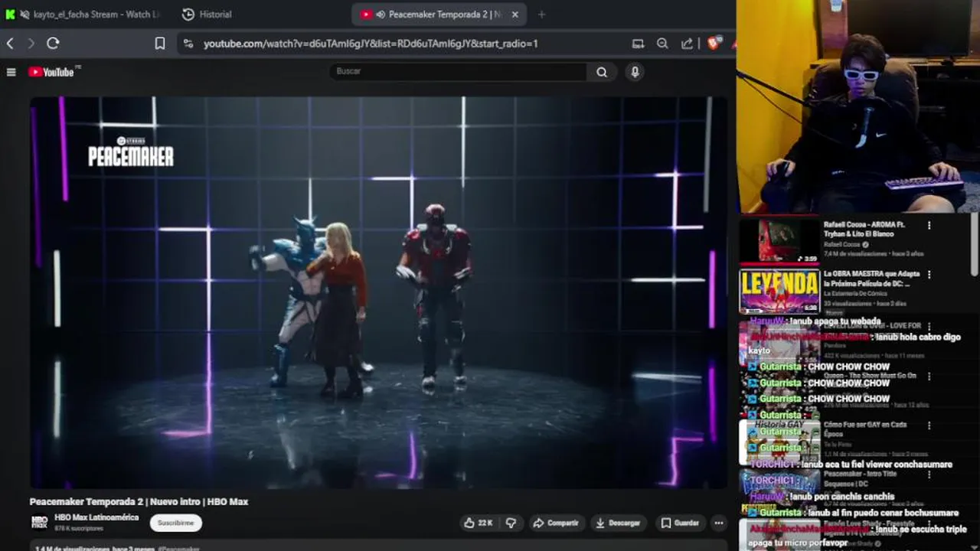This screenshot has width=980, height=551.
Task: Click the browser back arrow
Action: point(10,44)
